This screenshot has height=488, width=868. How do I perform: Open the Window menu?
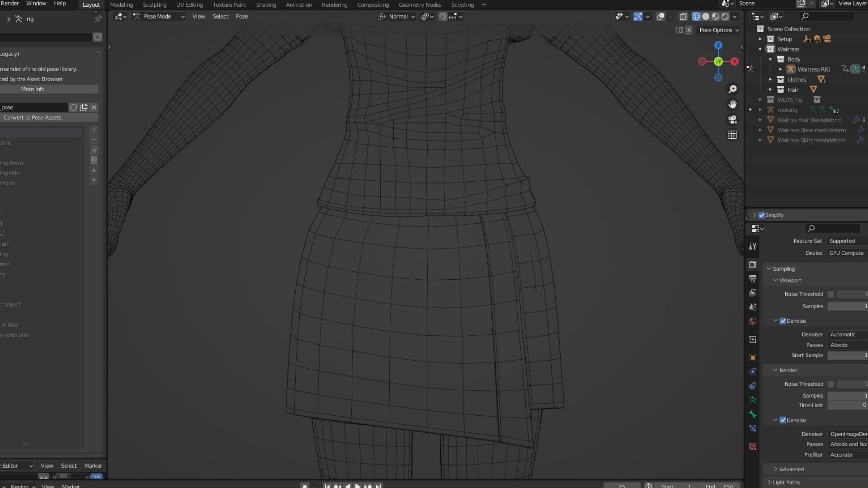click(x=36, y=4)
